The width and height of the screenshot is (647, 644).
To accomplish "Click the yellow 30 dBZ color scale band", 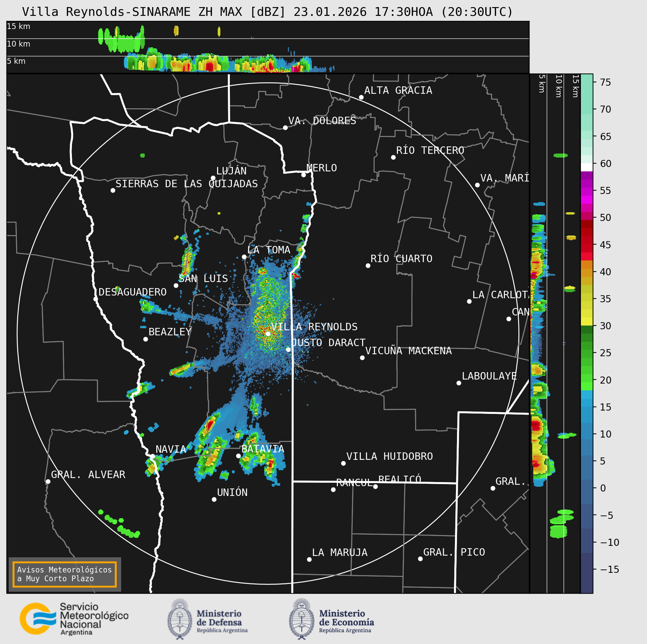I will tap(587, 321).
